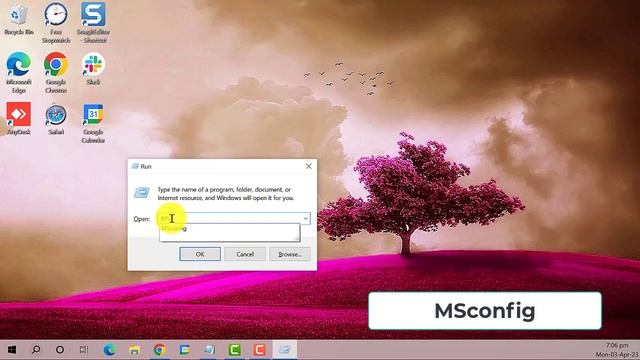Screen dimensions: 640x360
Task: Click the OK button in Run dialog
Action: pos(200,254)
